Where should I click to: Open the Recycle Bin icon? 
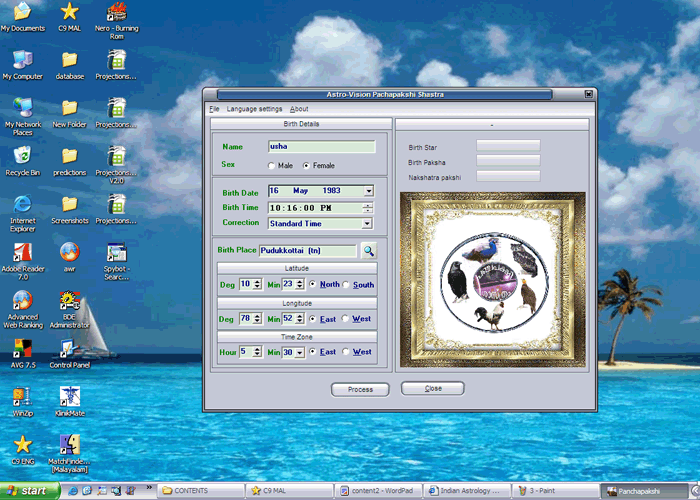[23, 162]
